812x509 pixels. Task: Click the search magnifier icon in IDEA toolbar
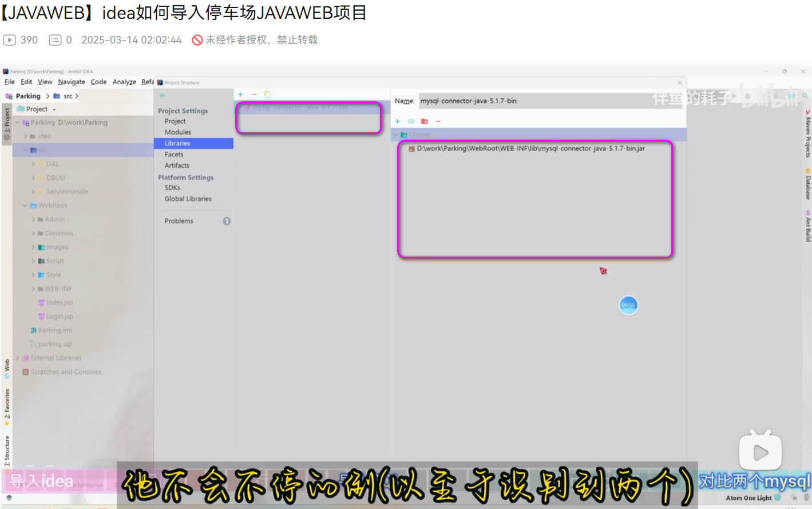pos(805,96)
